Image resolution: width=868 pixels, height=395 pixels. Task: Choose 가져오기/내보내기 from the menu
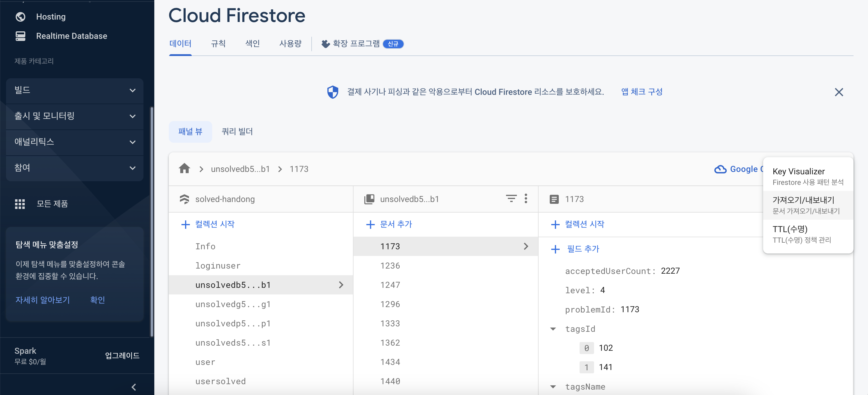808,205
